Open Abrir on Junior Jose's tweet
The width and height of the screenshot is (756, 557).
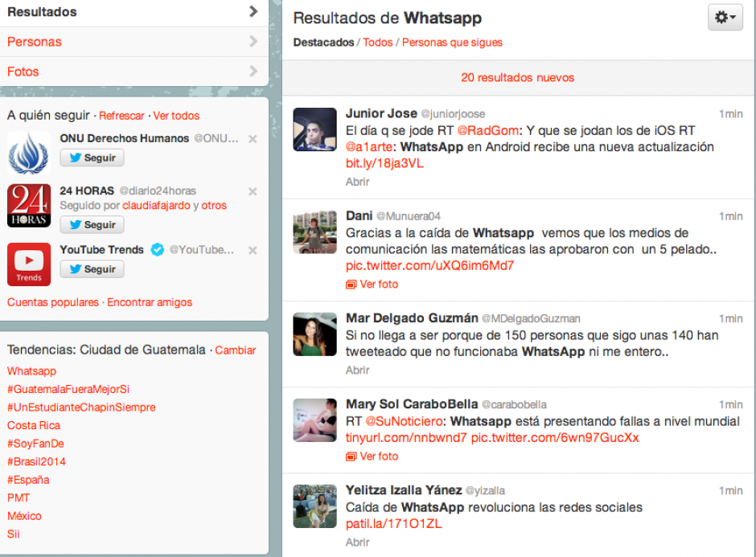pyautogui.click(x=356, y=182)
